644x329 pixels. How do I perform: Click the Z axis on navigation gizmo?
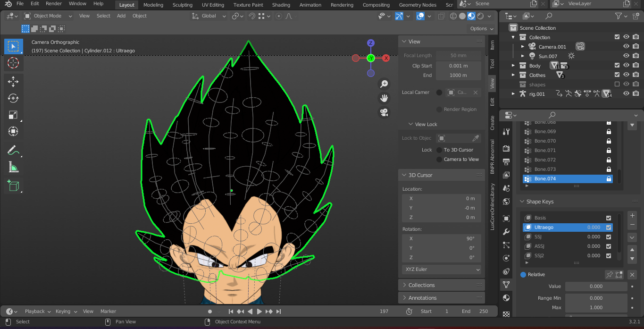coord(371,43)
